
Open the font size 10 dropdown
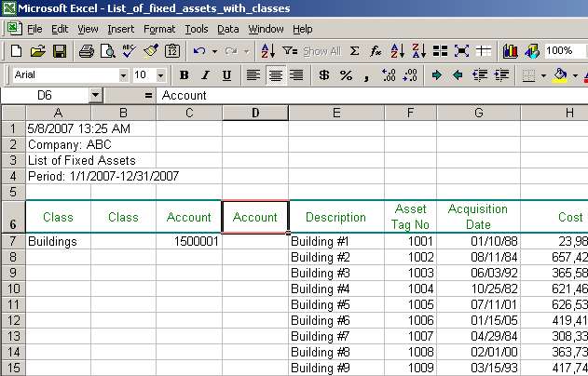tap(161, 75)
